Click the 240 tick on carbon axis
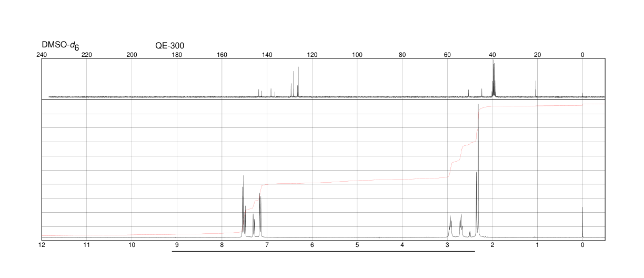This screenshot has width=644, height=278. 42,55
